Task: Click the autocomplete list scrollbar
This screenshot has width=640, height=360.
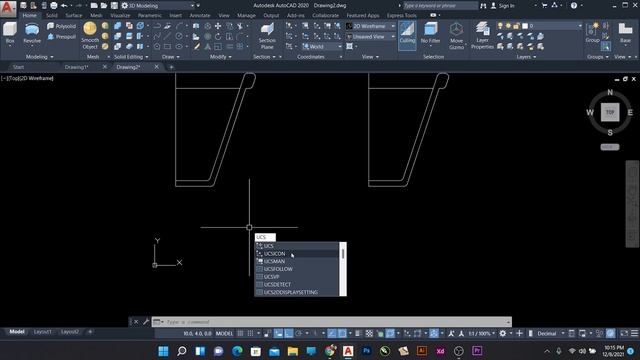Action: [x=343, y=269]
